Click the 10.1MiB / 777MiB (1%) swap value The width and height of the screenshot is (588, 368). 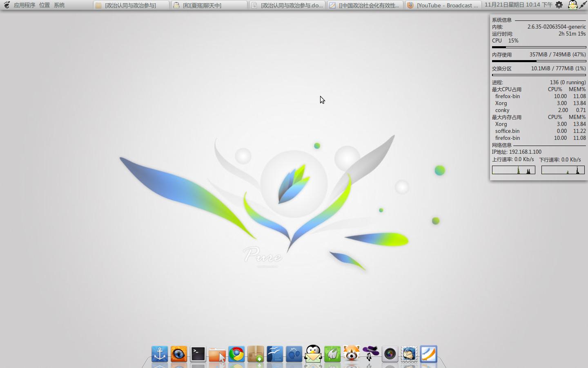click(558, 68)
